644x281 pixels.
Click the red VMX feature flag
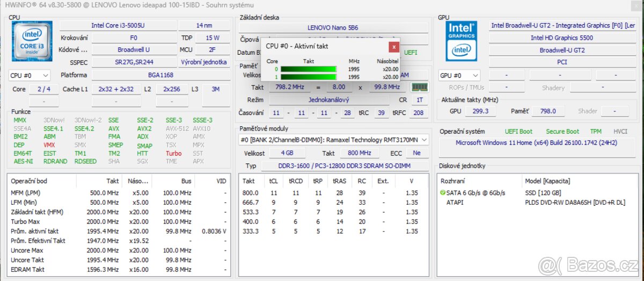[49, 145]
